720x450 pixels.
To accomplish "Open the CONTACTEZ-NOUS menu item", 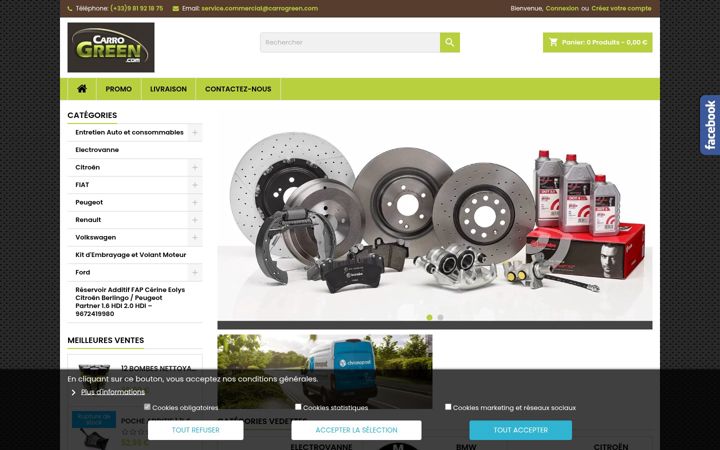I will tap(238, 89).
